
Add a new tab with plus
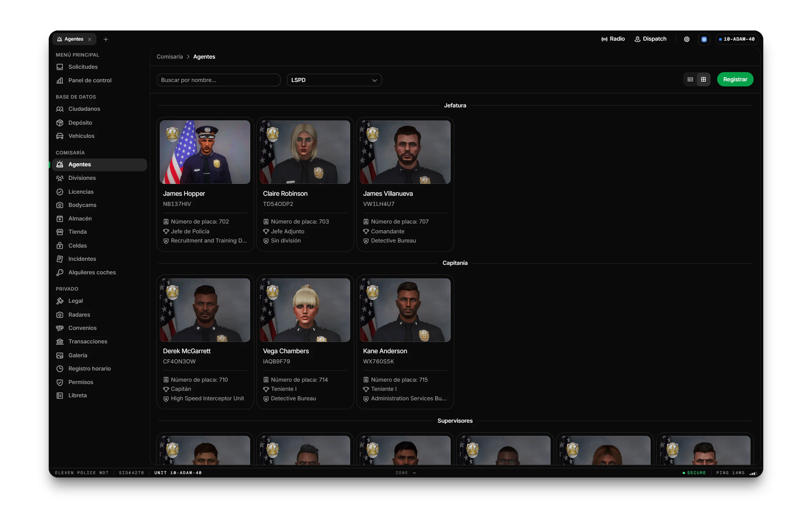tap(106, 39)
